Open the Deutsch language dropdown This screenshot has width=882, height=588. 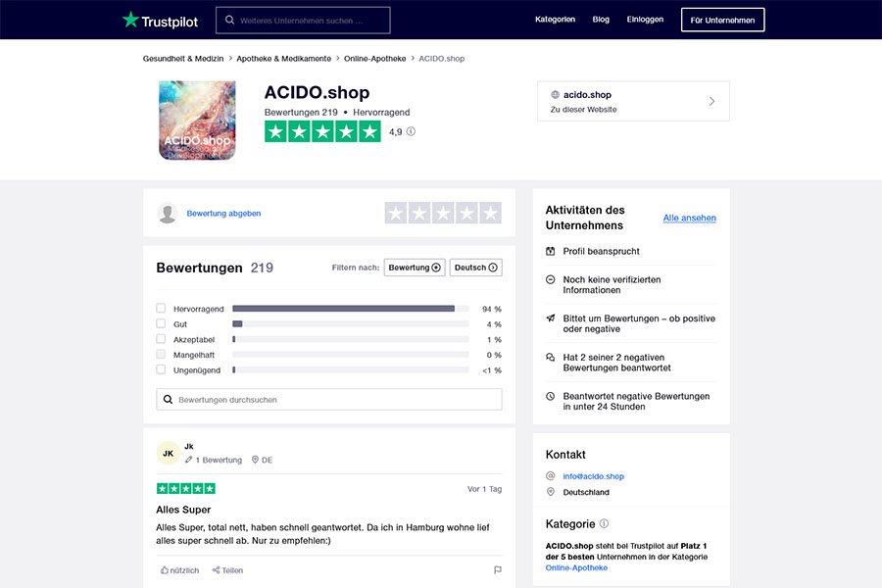(476, 268)
